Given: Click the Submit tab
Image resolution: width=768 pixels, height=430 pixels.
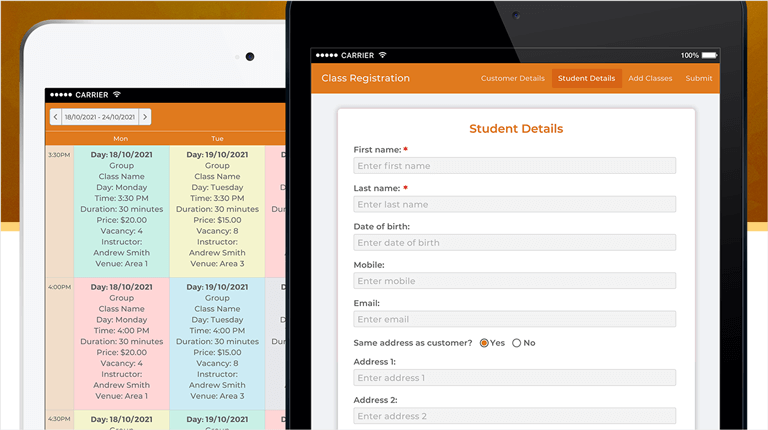Looking at the screenshot, I should point(699,78).
